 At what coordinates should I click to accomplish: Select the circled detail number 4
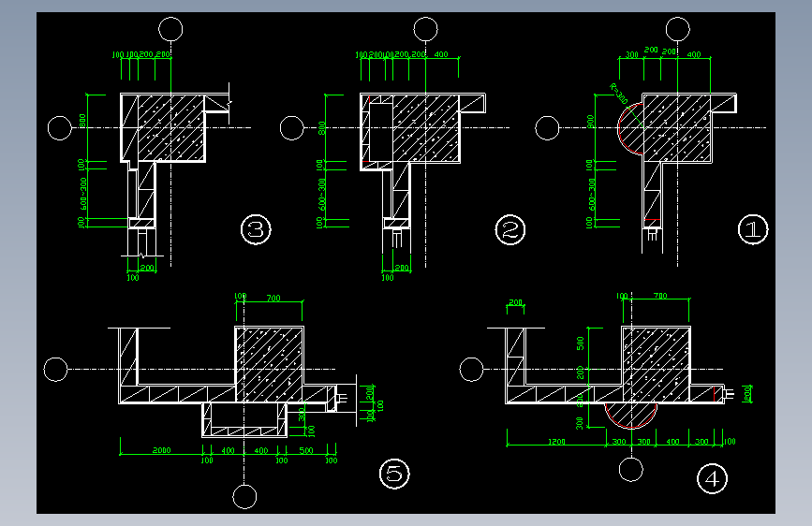(712, 478)
